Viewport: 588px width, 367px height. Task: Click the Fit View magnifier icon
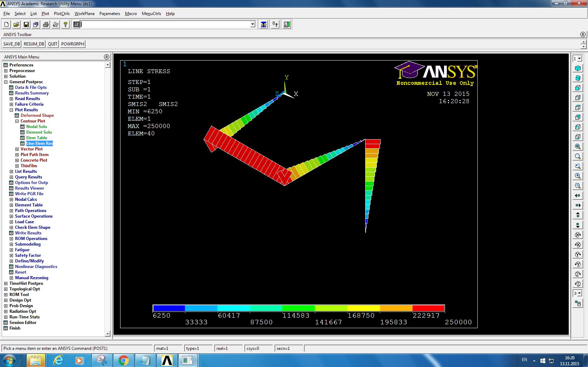[577, 147]
